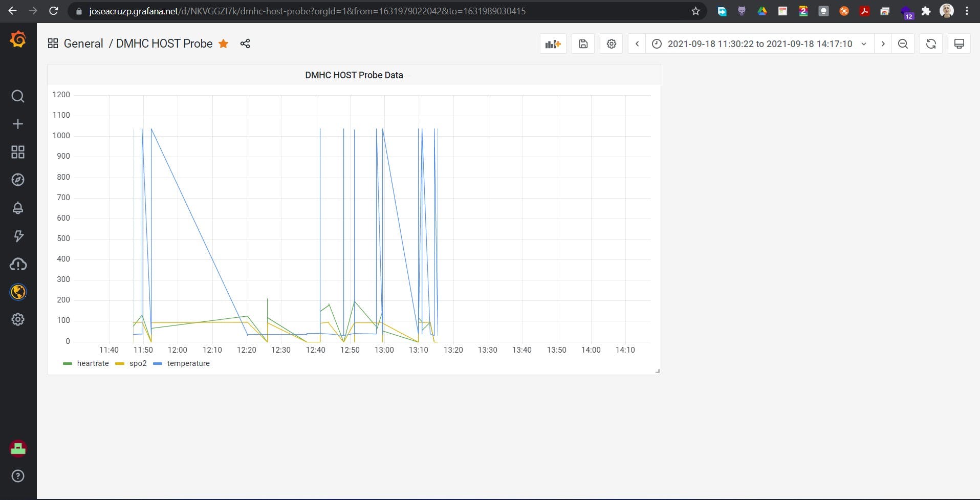Viewport: 980px width, 500px height.
Task: Open the Dashboards grid icon in sidebar
Action: click(x=18, y=152)
